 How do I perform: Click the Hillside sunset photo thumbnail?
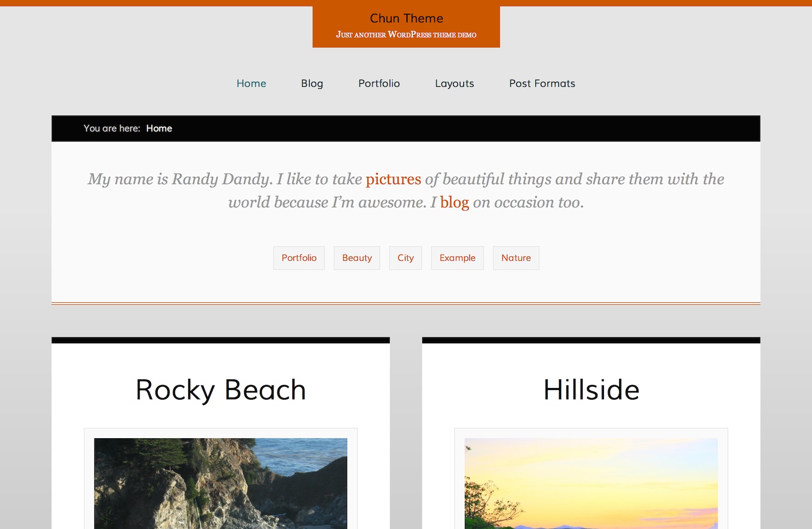(x=591, y=483)
